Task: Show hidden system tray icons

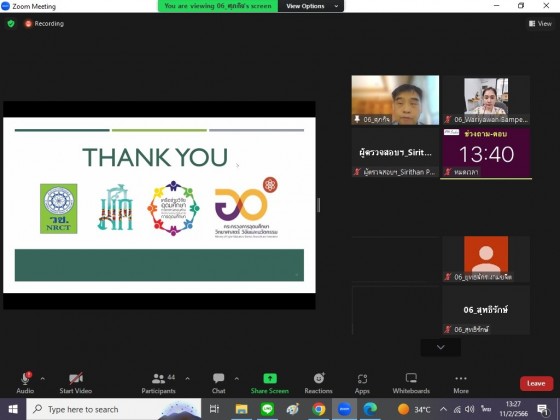Action: coord(443,409)
